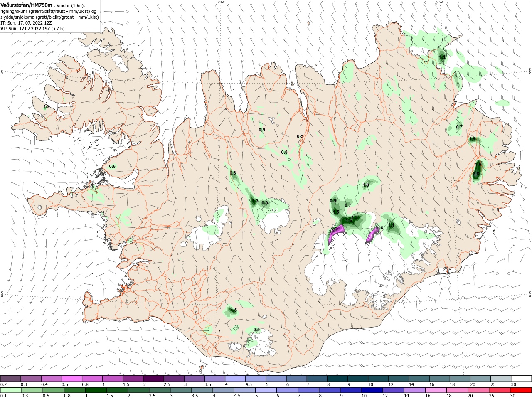Click the pink 0.5–0.8 swatch in the upper legend row
The height and width of the screenshot is (399, 532).
(x=72, y=379)
